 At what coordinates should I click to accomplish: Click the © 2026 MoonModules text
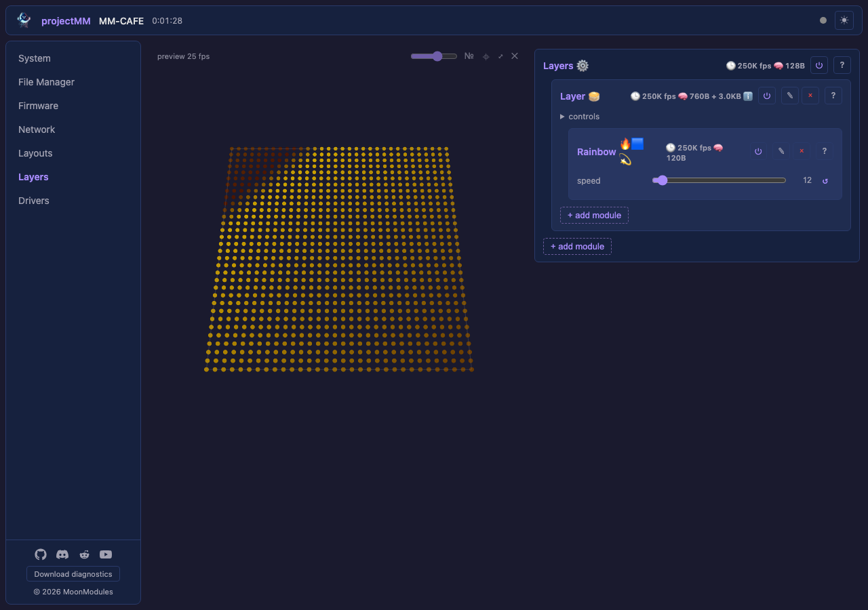pyautogui.click(x=73, y=592)
